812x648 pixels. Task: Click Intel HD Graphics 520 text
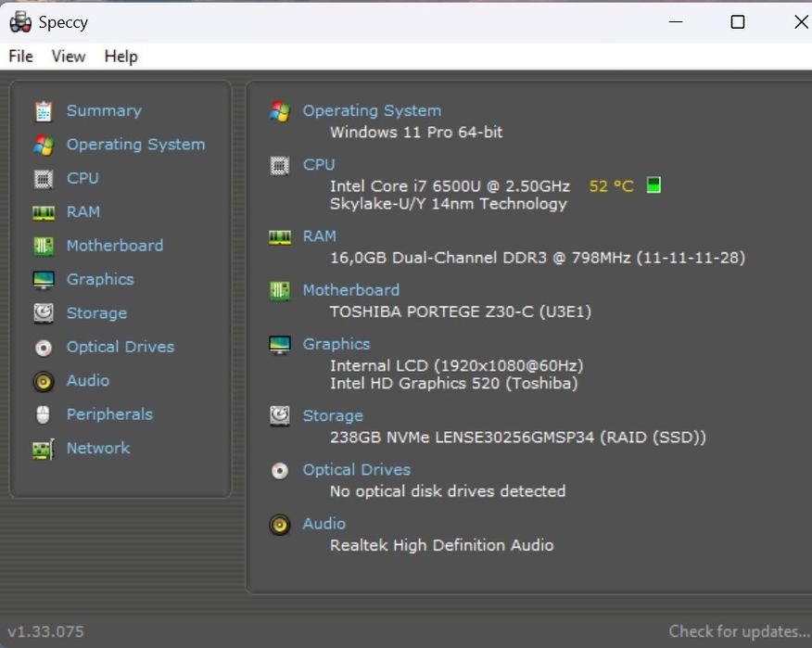point(453,383)
